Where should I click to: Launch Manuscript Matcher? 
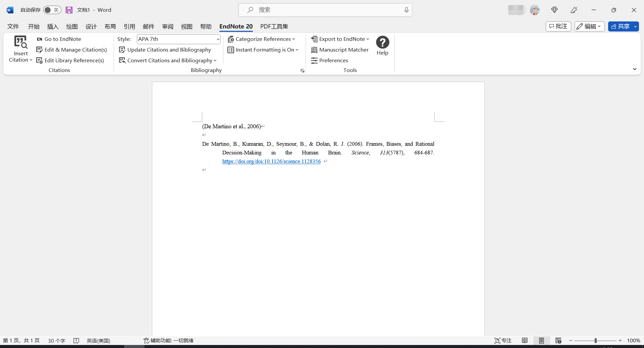point(340,50)
